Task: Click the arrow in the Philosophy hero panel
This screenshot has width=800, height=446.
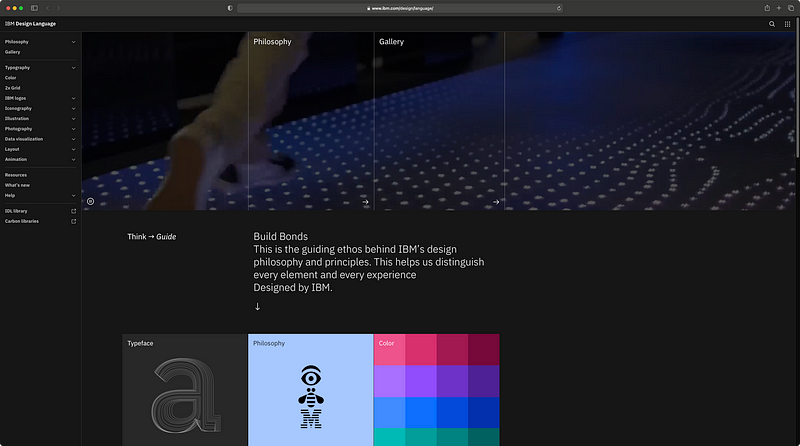Action: (x=365, y=202)
